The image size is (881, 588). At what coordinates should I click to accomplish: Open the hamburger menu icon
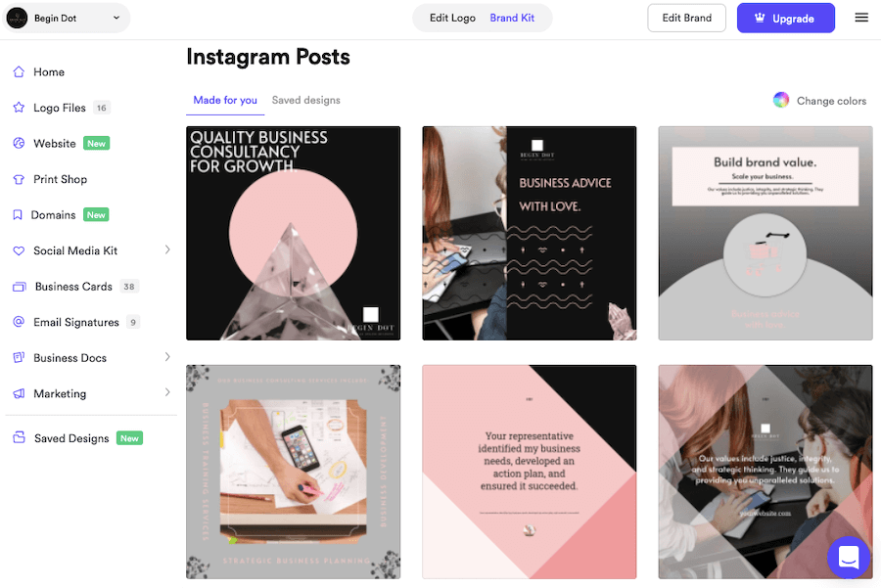pyautogui.click(x=861, y=18)
